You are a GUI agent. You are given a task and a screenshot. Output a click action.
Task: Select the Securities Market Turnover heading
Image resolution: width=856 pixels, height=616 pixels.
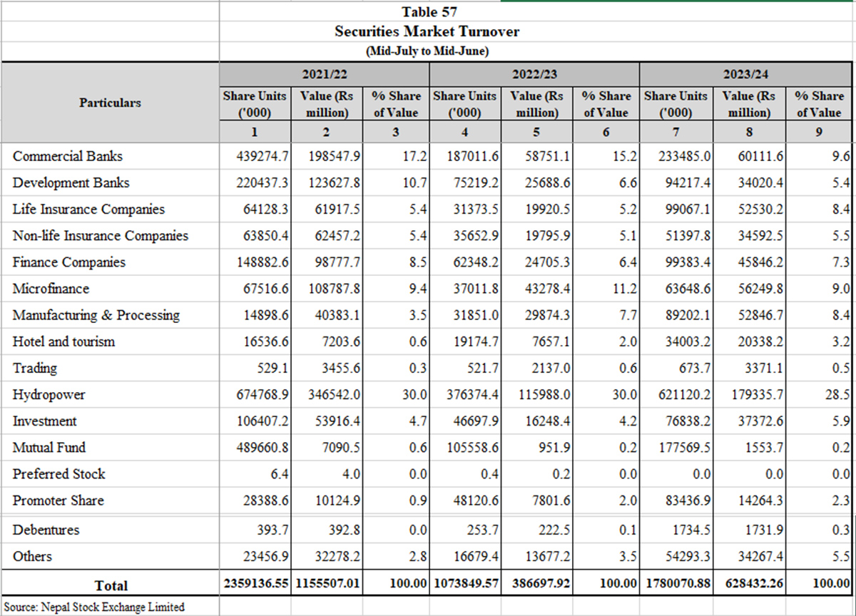click(427, 31)
